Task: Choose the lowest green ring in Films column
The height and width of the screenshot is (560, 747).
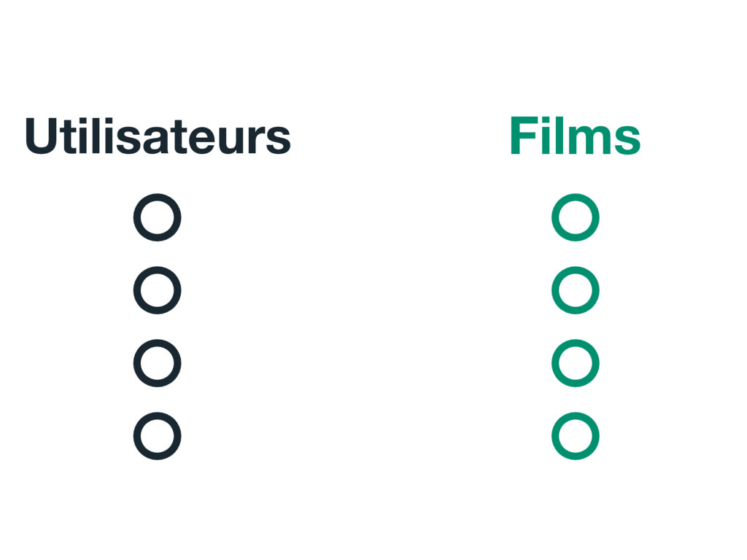Action: (576, 436)
